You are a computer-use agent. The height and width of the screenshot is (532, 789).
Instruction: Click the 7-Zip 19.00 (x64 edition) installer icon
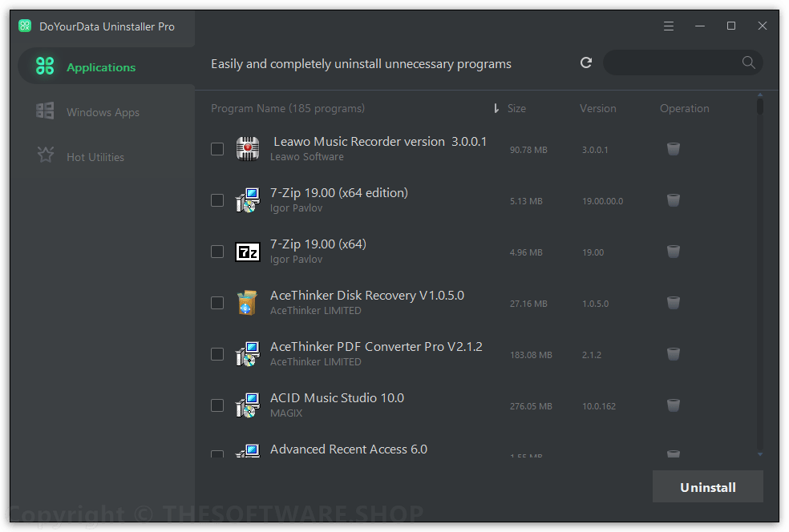(248, 200)
